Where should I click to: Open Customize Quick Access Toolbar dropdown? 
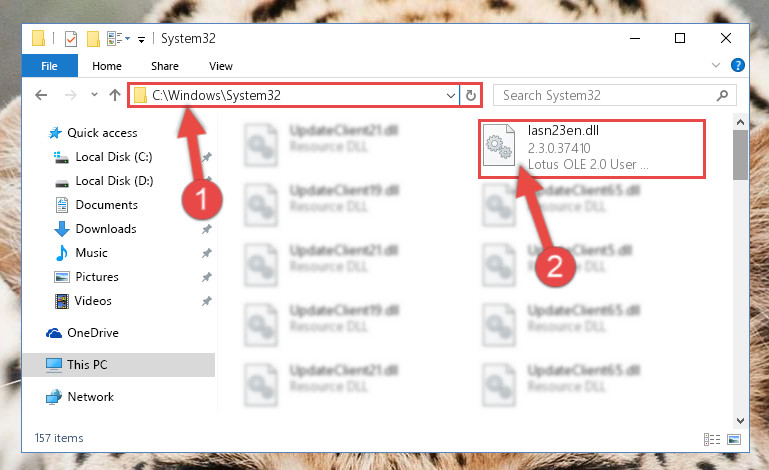141,40
